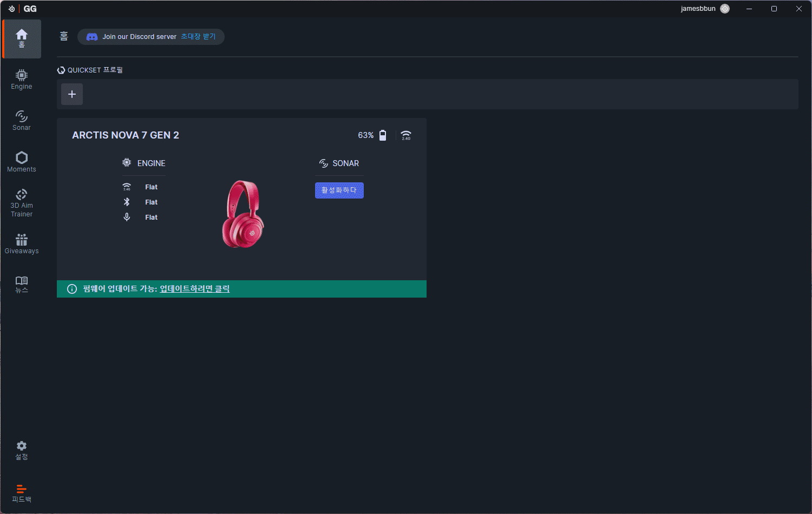Click the Engine chip icon in the device card
The height and width of the screenshot is (514, 812).
(x=127, y=163)
